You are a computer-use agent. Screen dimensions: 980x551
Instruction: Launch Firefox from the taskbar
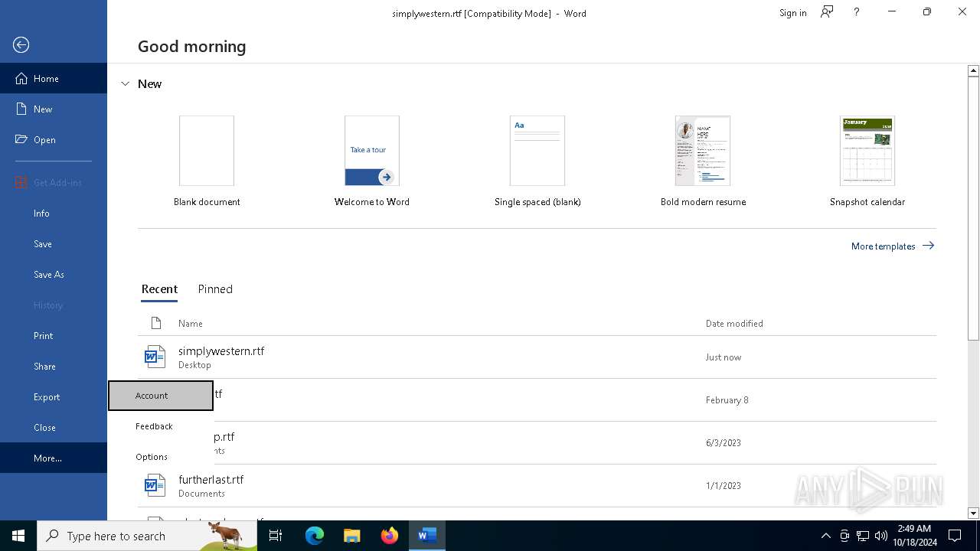(x=390, y=536)
